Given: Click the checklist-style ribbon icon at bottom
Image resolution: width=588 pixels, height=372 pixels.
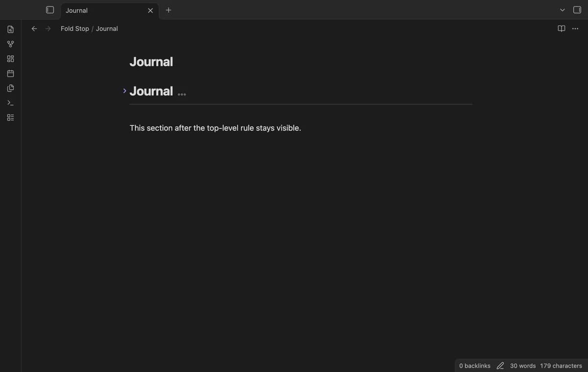Looking at the screenshot, I should (10, 117).
